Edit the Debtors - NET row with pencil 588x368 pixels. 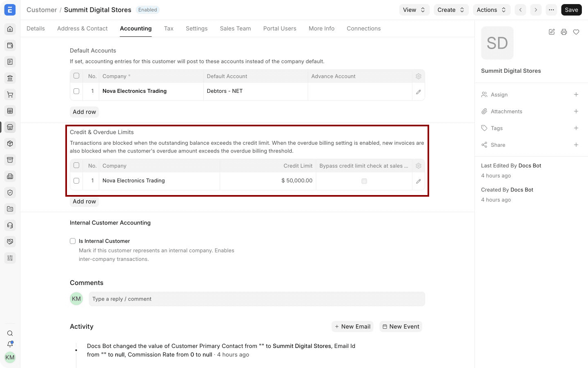[x=419, y=92]
